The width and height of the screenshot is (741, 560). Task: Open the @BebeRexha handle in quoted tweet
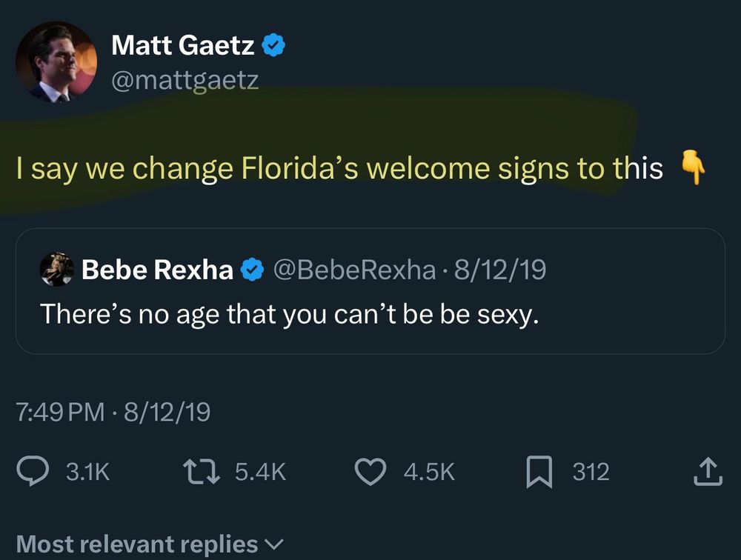(x=354, y=270)
